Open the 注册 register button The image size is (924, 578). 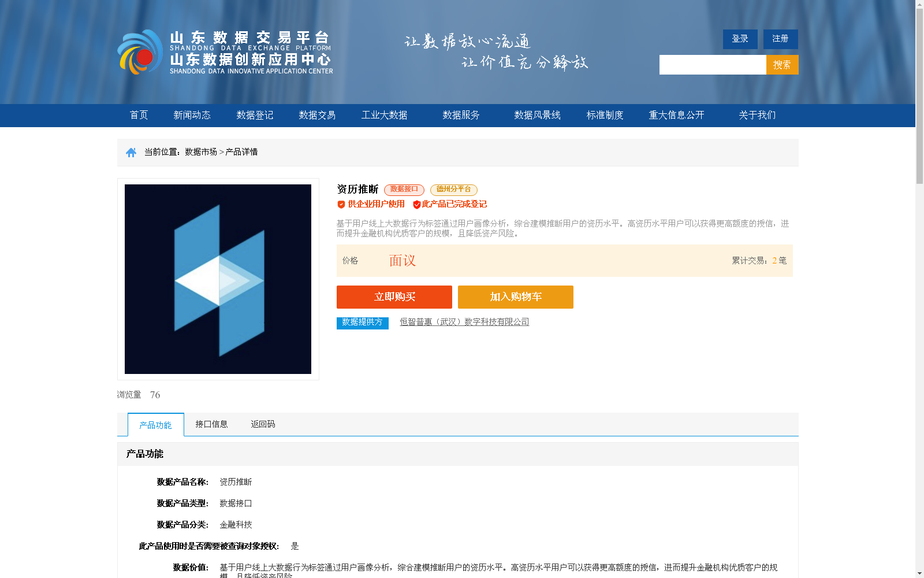pyautogui.click(x=781, y=39)
